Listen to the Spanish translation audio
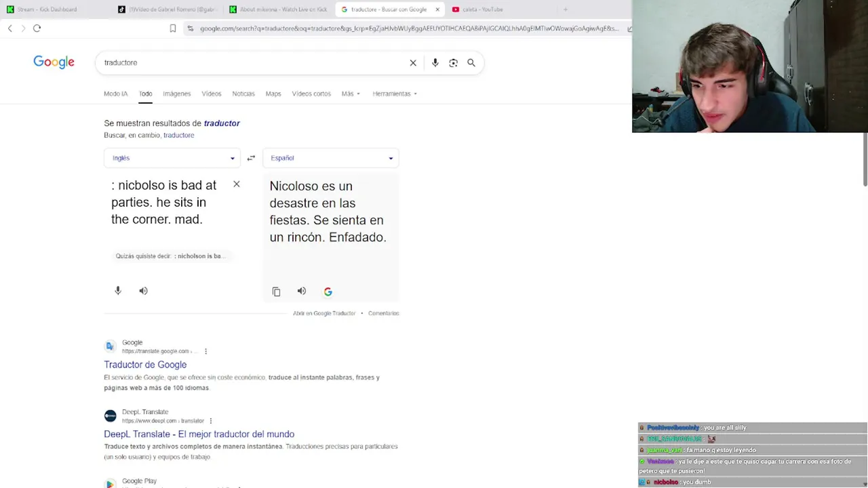 click(302, 291)
